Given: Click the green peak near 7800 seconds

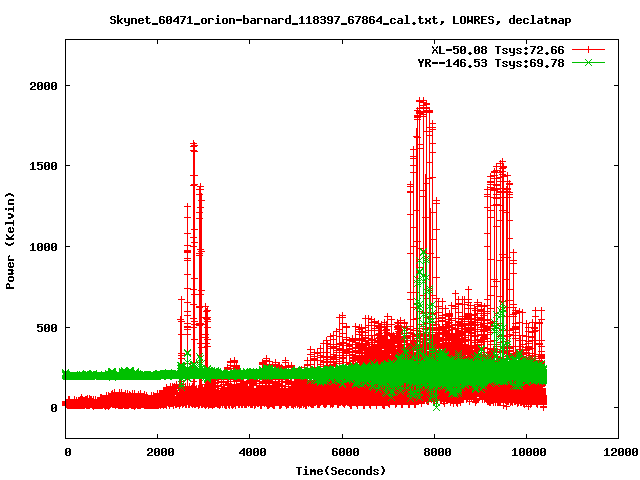Looking at the screenshot, I should tap(423, 254).
